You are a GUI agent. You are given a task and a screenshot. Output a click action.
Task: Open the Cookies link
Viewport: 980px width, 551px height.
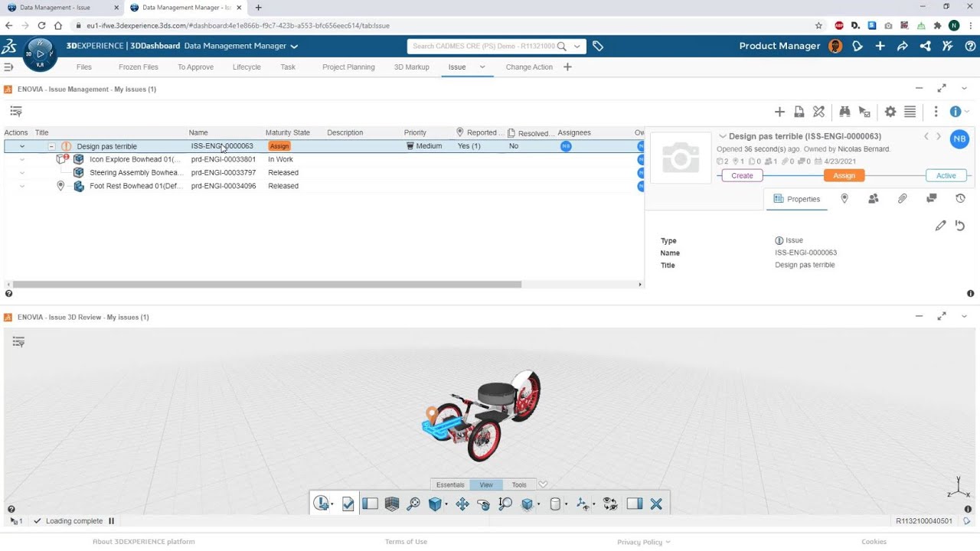pyautogui.click(x=874, y=542)
